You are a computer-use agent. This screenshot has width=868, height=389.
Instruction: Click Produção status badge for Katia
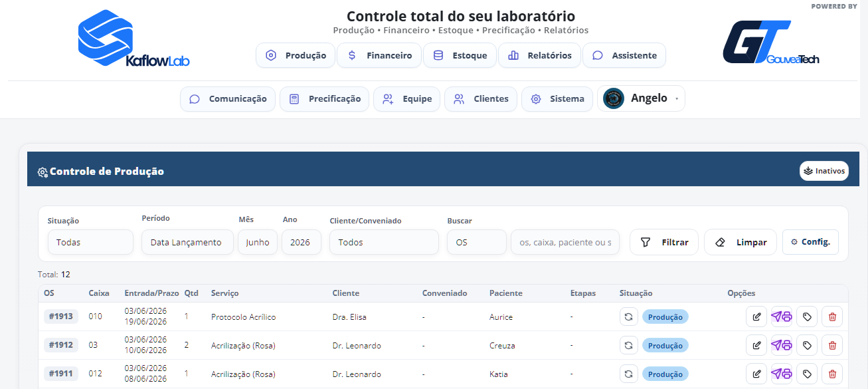click(665, 374)
